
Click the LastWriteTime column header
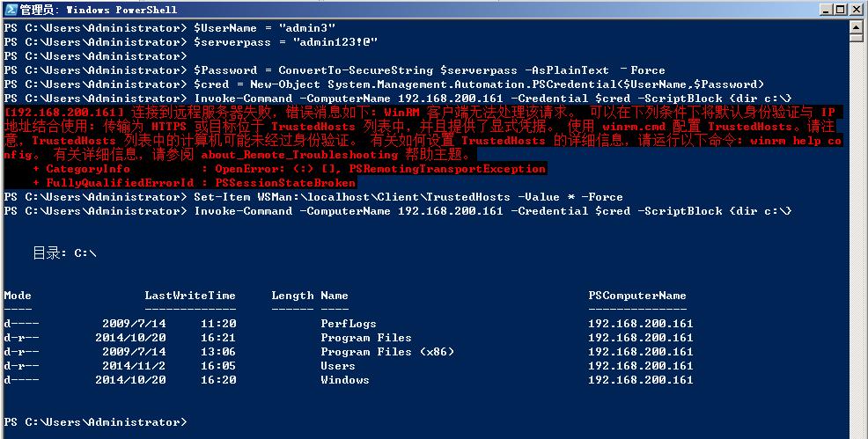pos(190,296)
